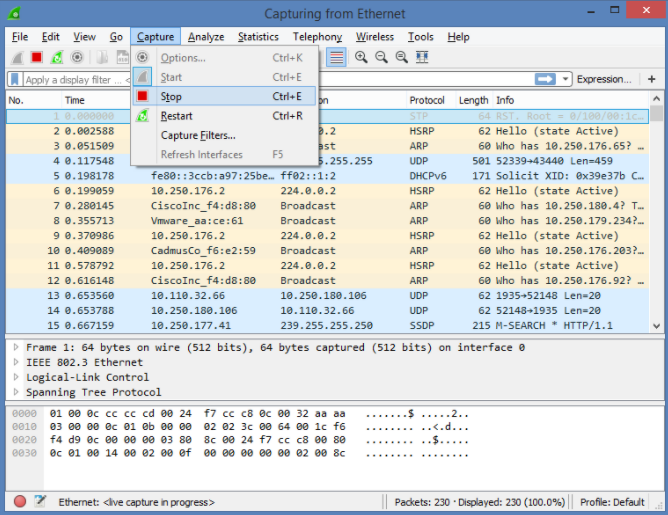Sort by the Info column header
668x515 pixels.
pyautogui.click(x=571, y=100)
